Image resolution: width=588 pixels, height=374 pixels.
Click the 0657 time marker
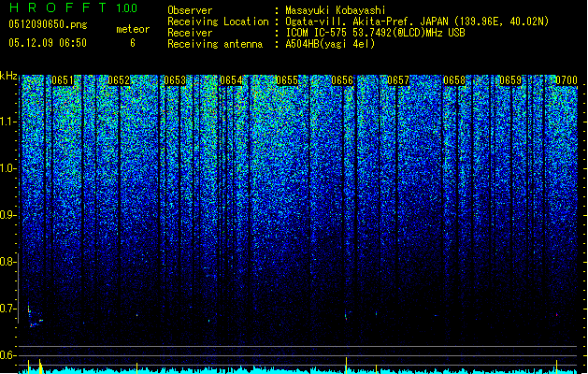[x=398, y=80]
